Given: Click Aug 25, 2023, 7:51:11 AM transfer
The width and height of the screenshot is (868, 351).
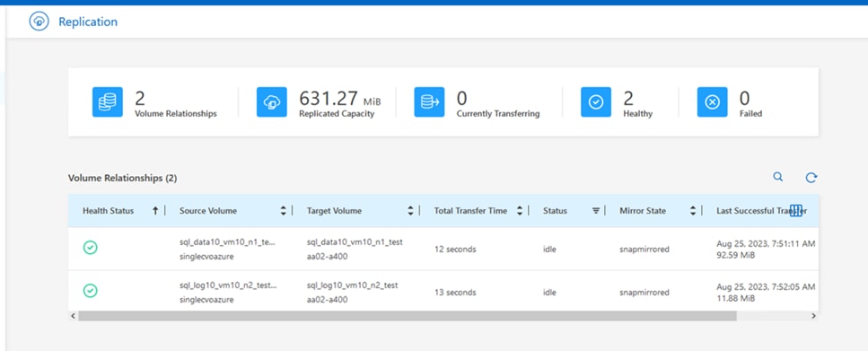Looking at the screenshot, I should [766, 243].
